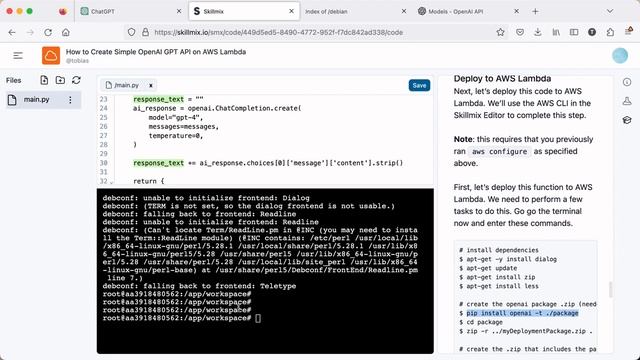Click the lab flask icon in sidebar
Image resolution: width=640 pixels, height=360 pixels.
(627, 101)
